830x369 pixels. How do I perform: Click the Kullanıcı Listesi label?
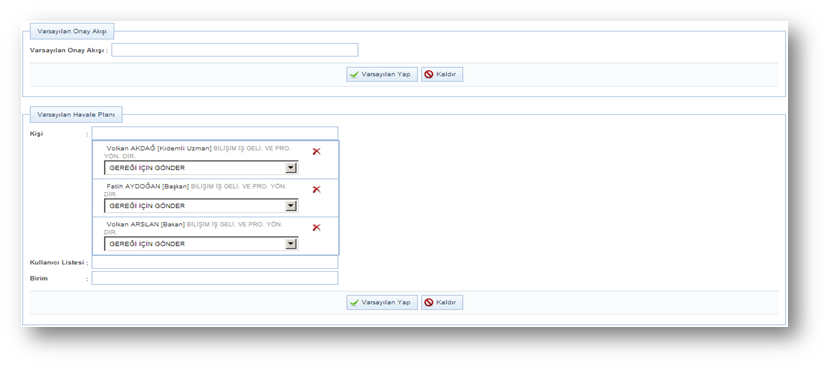(x=57, y=263)
